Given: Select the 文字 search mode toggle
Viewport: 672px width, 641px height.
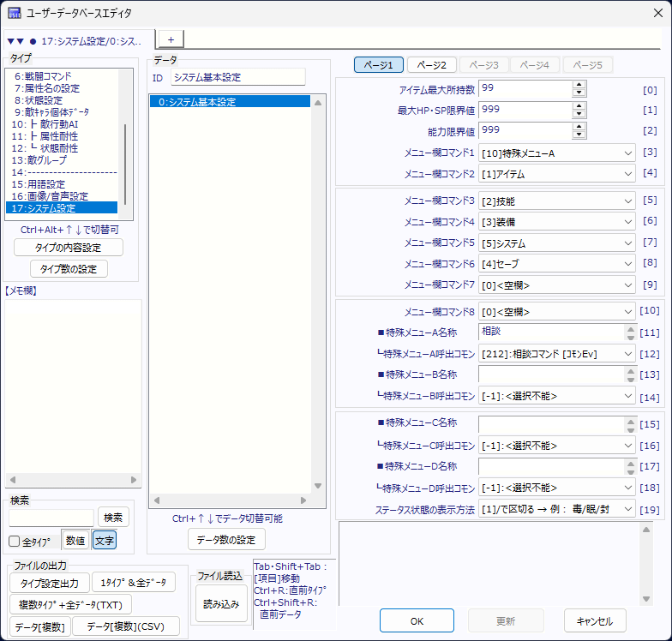Looking at the screenshot, I should tap(105, 540).
